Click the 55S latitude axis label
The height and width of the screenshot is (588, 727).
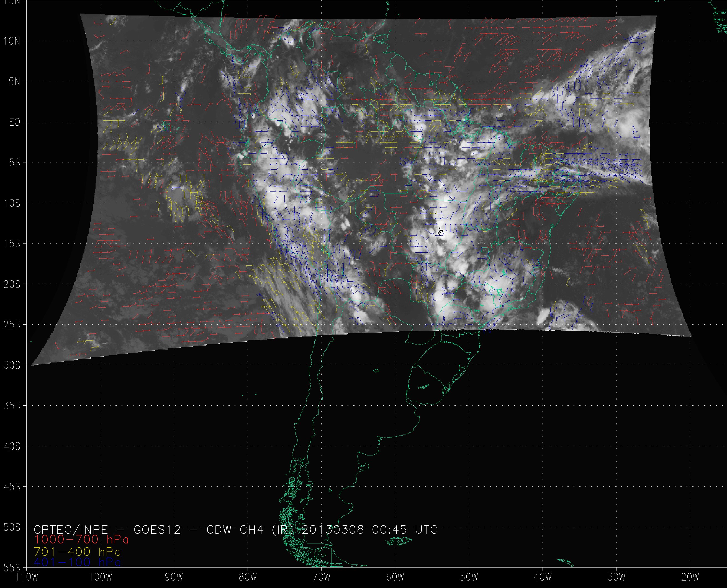pyautogui.click(x=12, y=568)
